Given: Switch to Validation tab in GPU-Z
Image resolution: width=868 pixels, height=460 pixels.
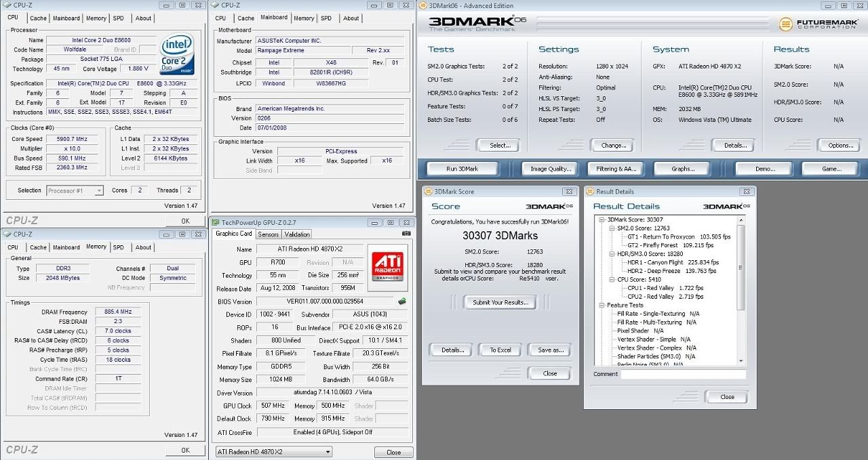Looking at the screenshot, I should (x=297, y=234).
